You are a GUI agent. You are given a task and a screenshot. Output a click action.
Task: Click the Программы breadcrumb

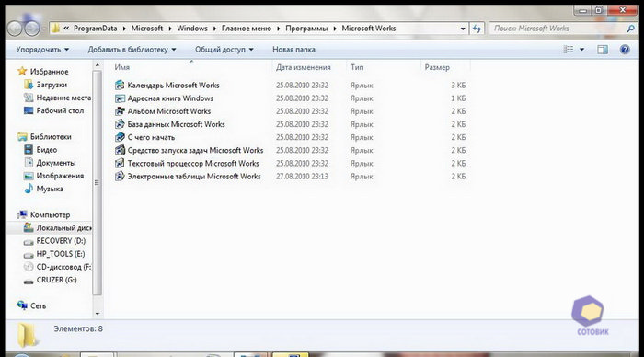(x=306, y=29)
